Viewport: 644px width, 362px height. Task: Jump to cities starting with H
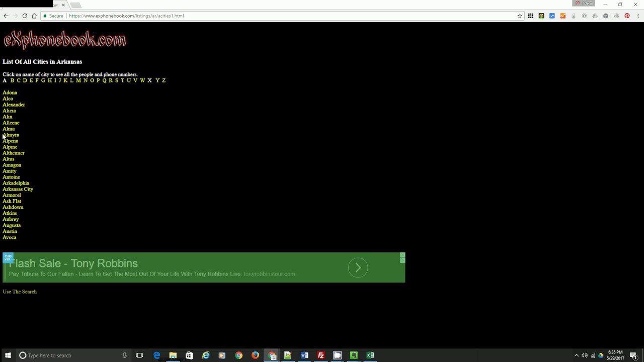[49, 80]
